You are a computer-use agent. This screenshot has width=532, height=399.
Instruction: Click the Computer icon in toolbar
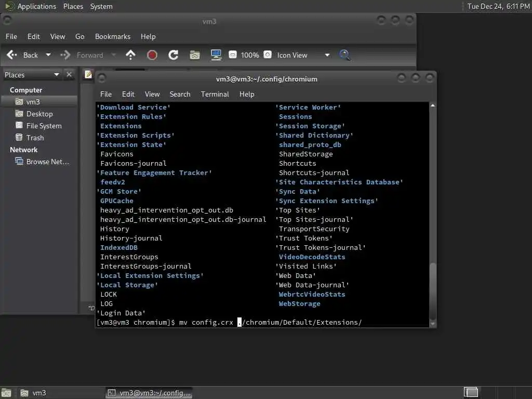(x=216, y=55)
